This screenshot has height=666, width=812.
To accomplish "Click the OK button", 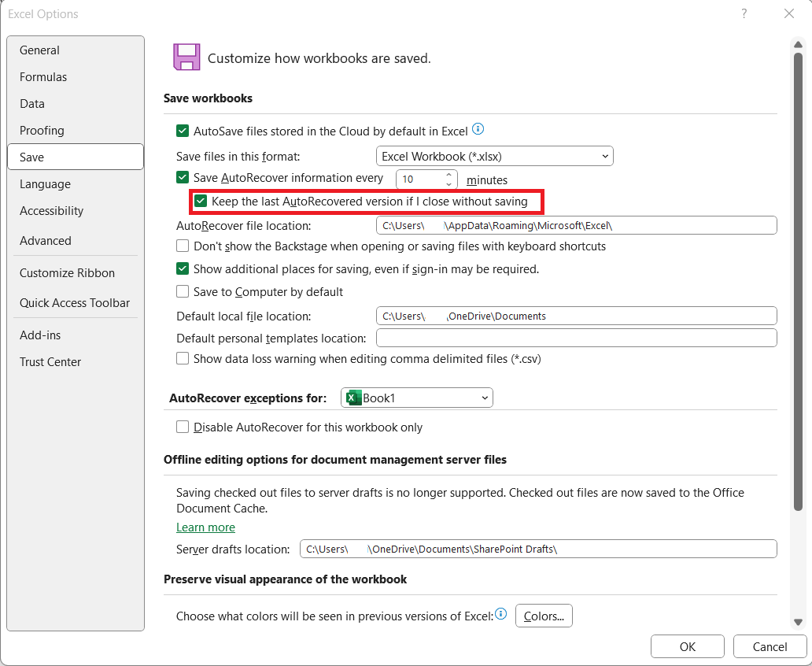I will click(x=687, y=646).
